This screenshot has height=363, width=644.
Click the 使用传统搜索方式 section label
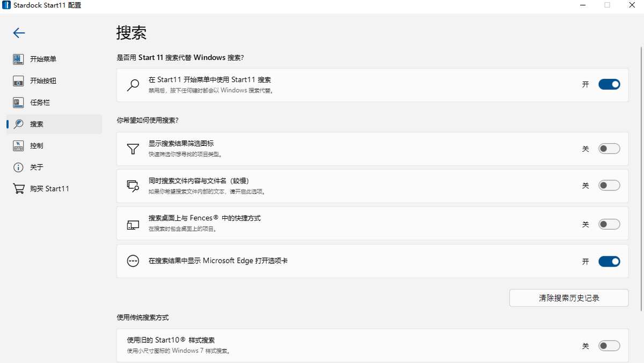pyautogui.click(x=143, y=317)
